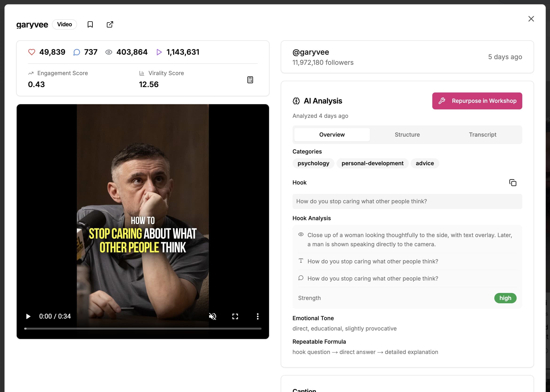Click the psychology category tag
Image resolution: width=550 pixels, height=392 pixels.
tap(313, 163)
